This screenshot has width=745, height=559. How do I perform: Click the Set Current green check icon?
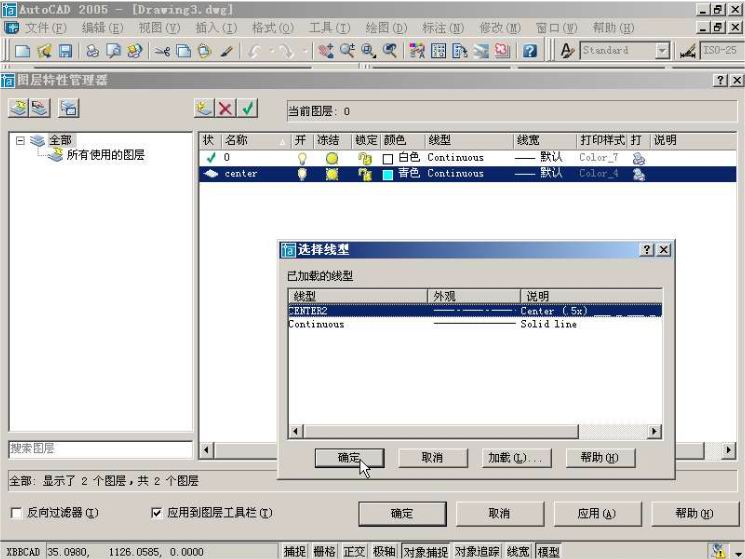[x=248, y=108]
